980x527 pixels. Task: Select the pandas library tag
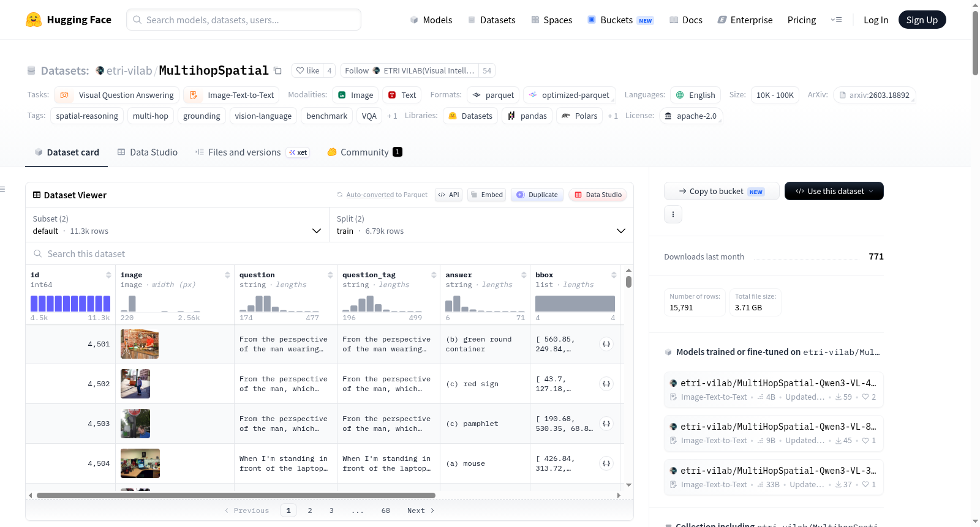[527, 116]
